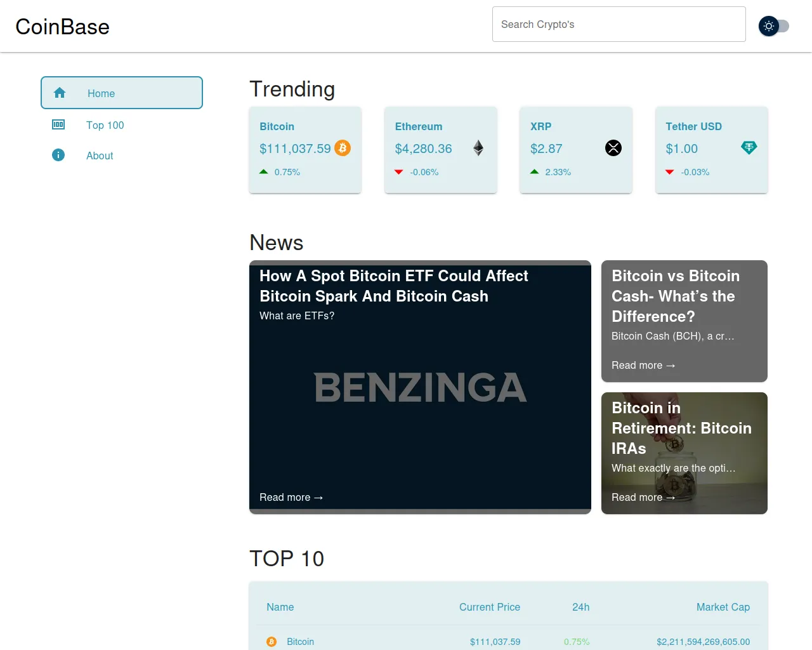This screenshot has width=812, height=650.
Task: Click the green up arrow beside 0.75%
Action: (x=264, y=171)
